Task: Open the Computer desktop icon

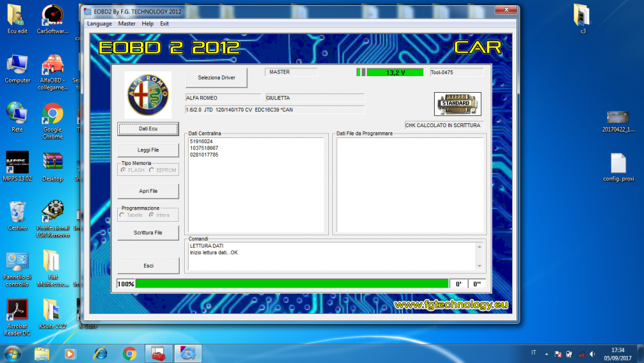Action: [17, 68]
